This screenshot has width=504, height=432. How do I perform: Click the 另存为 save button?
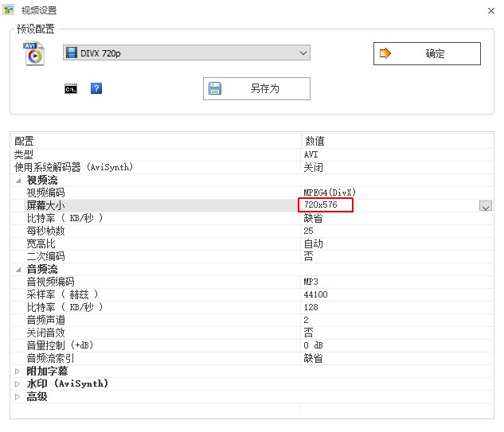coord(256,88)
